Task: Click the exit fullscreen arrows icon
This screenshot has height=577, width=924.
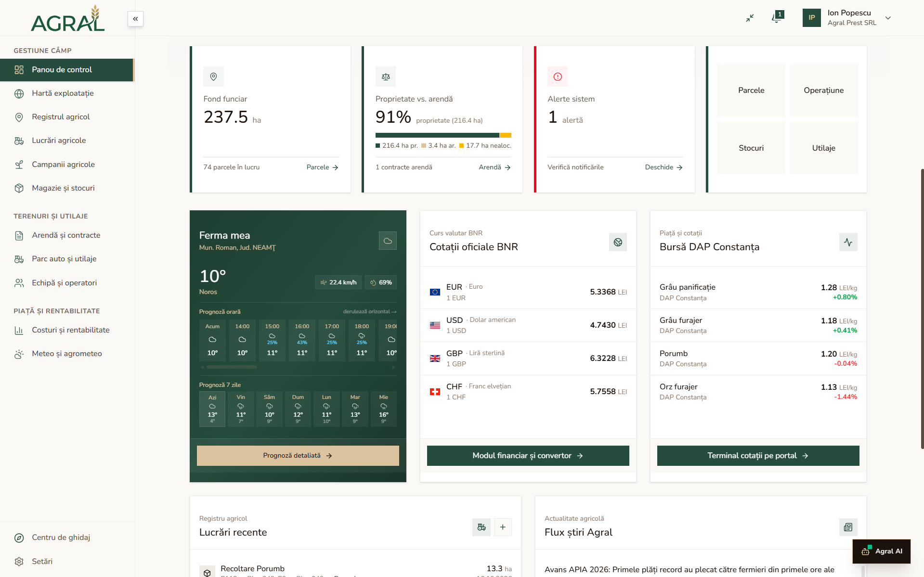Action: [750, 18]
